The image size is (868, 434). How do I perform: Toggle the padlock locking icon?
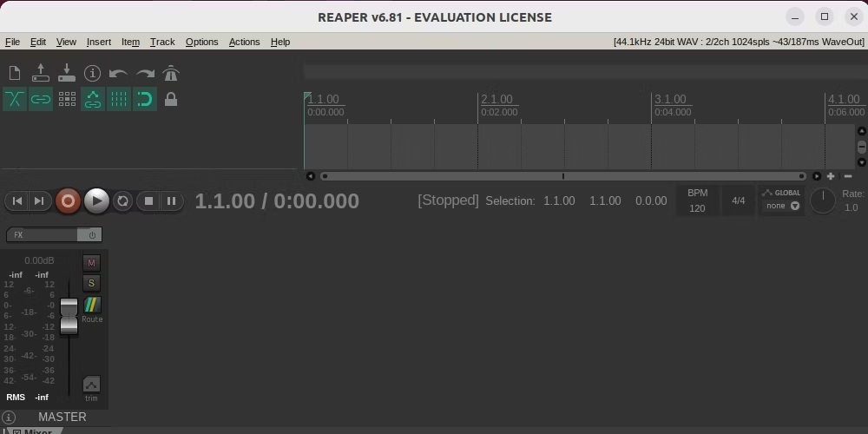(171, 99)
